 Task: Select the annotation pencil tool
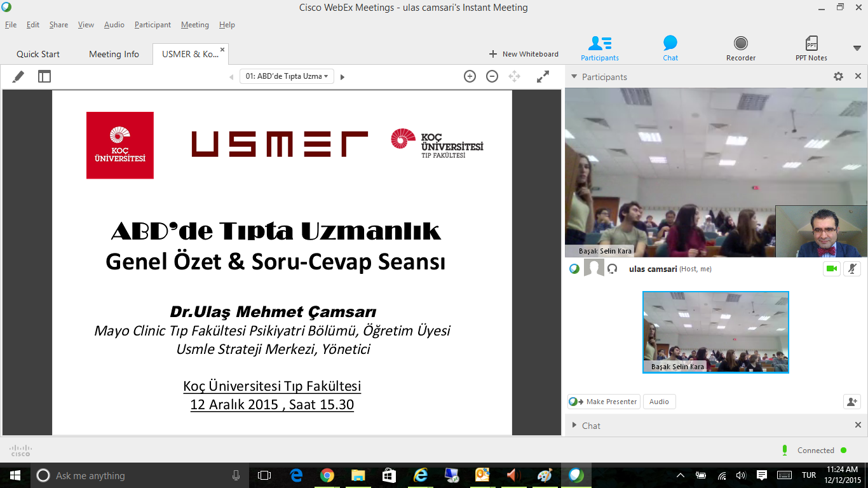[x=18, y=76]
